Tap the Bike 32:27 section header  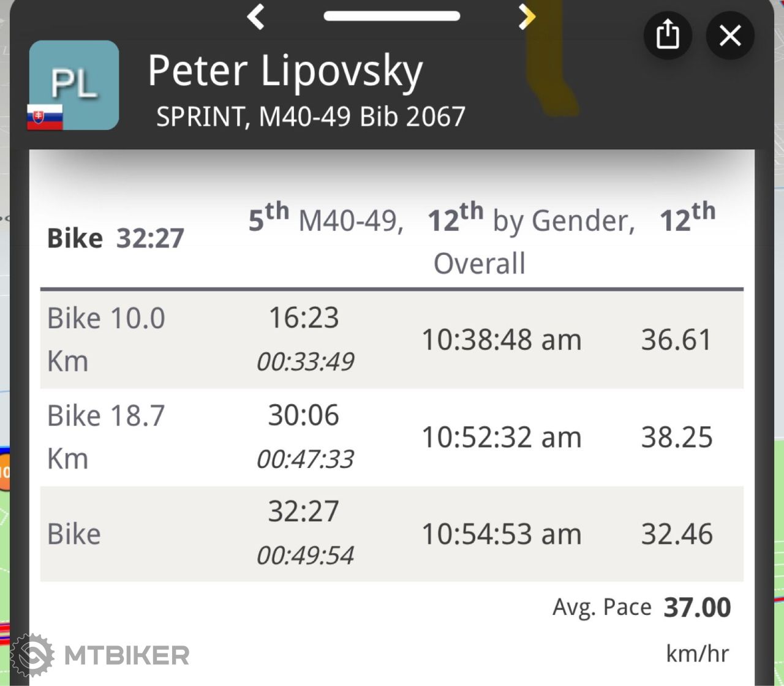116,238
